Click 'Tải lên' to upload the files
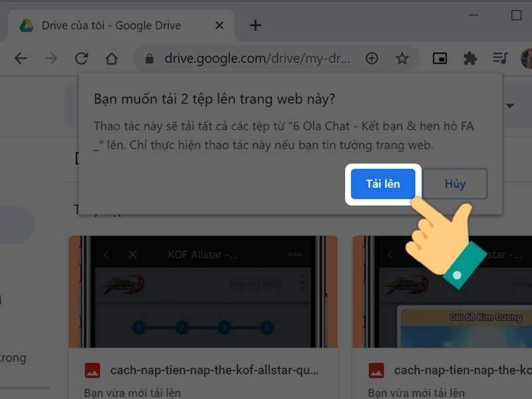Screen dimensions: 532x399 [382, 184]
